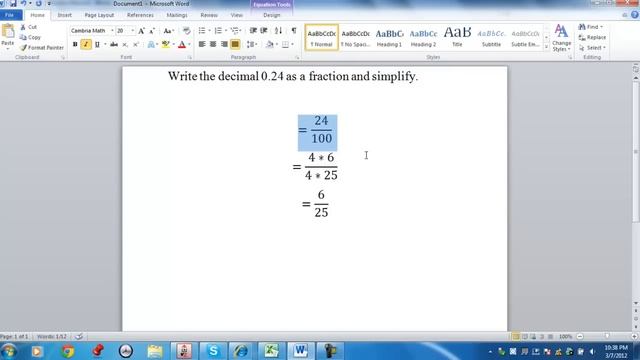Image resolution: width=640 pixels, height=360 pixels.
Task: Apply the Heading 2 style
Action: pyautogui.click(x=423, y=38)
